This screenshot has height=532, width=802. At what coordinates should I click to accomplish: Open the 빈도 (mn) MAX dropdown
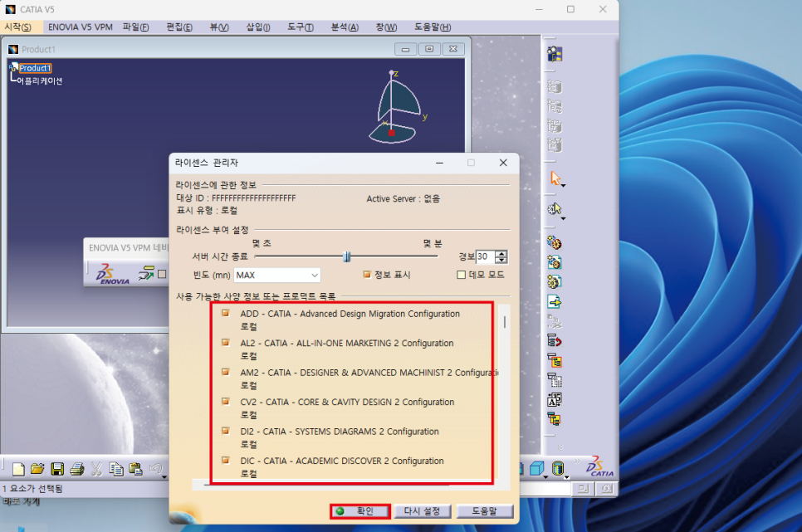click(277, 276)
